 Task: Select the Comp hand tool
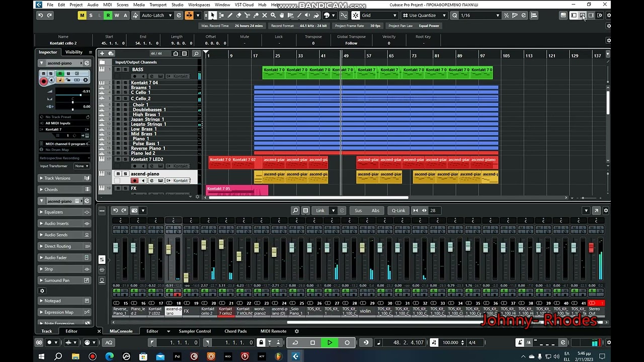pyautogui.click(x=282, y=16)
